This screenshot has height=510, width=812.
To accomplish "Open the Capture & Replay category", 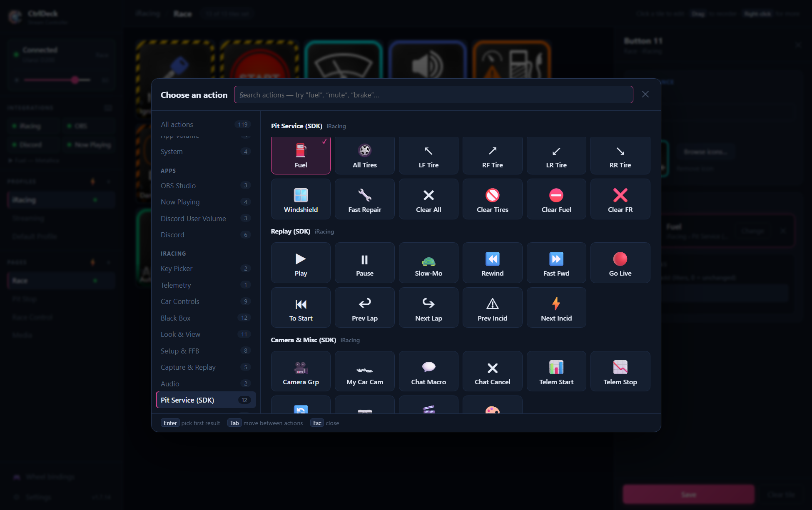I will tap(206, 367).
